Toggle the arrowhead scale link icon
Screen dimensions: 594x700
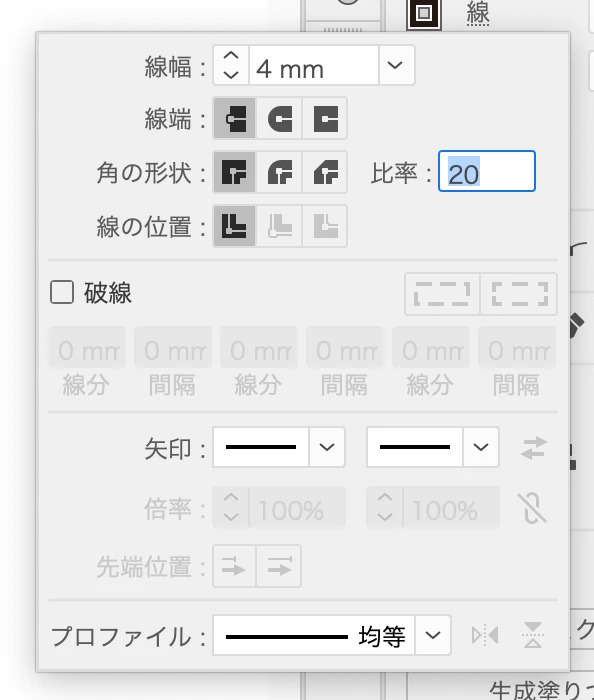point(533,508)
